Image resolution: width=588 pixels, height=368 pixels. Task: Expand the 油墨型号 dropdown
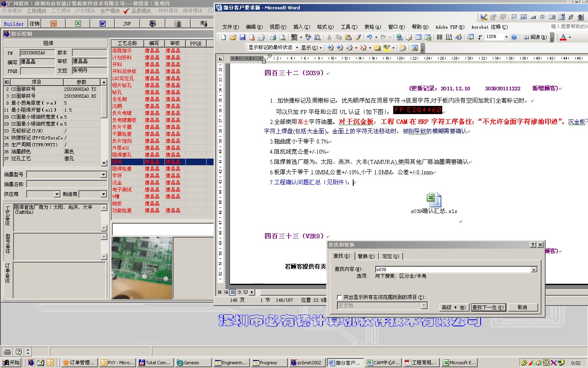pos(103,175)
